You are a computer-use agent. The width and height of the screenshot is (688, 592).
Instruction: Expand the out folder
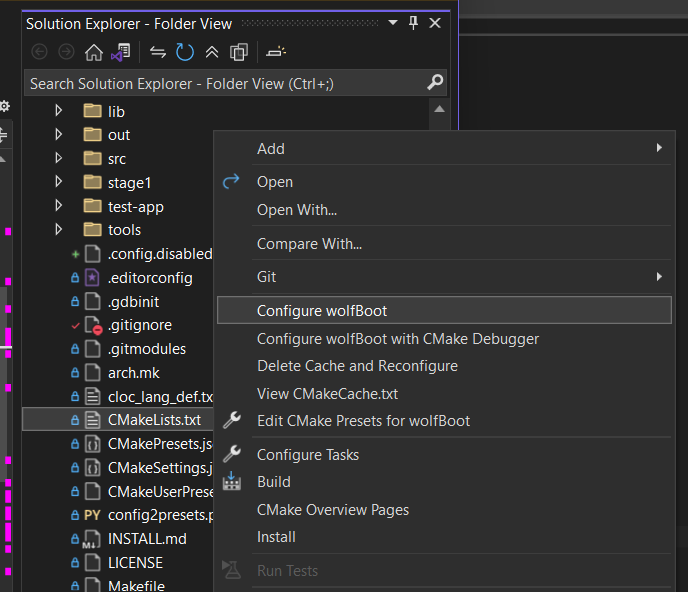(x=58, y=134)
